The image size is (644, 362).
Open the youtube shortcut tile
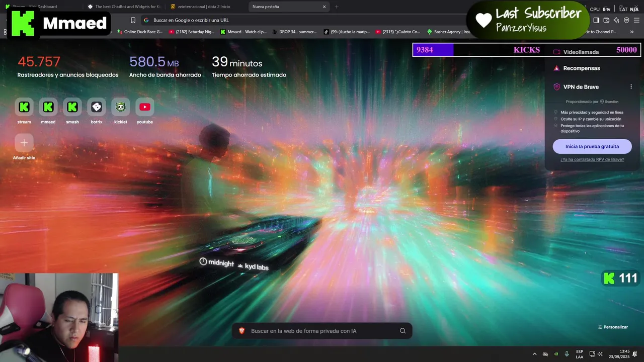(145, 107)
